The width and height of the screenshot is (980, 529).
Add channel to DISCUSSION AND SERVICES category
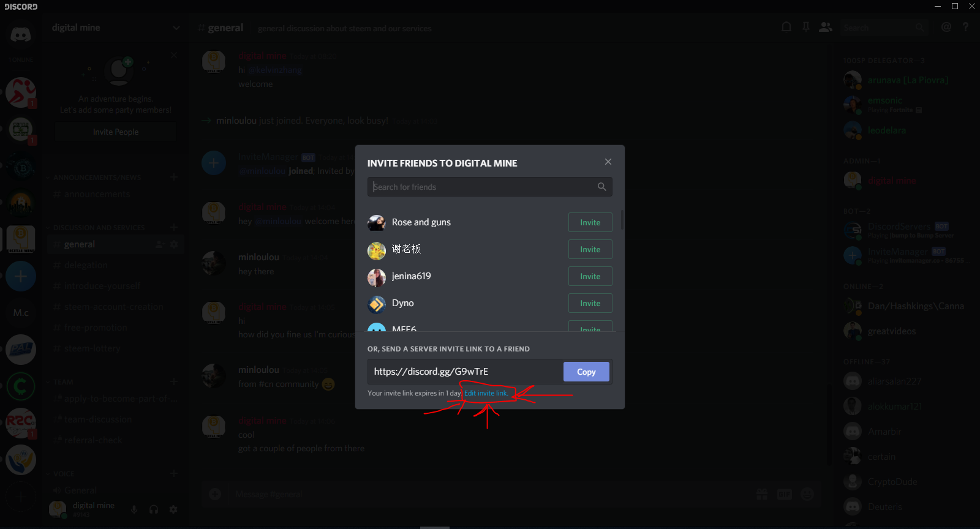(174, 227)
